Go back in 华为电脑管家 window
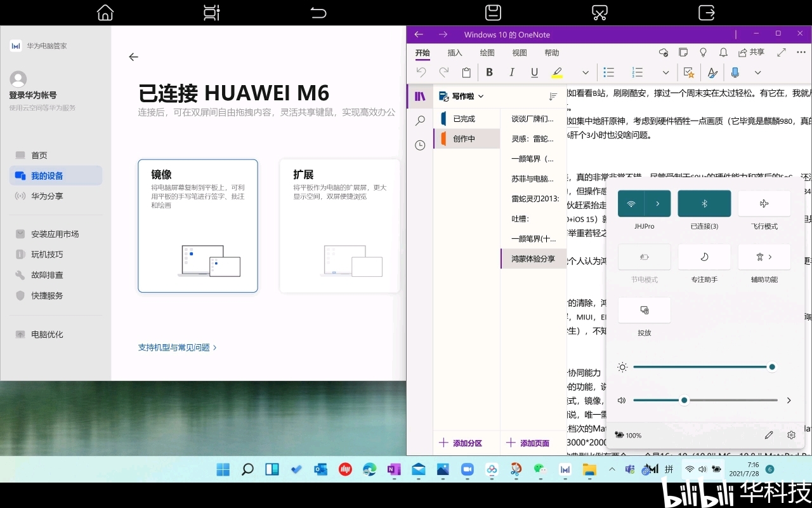This screenshot has width=812, height=508. 133,57
